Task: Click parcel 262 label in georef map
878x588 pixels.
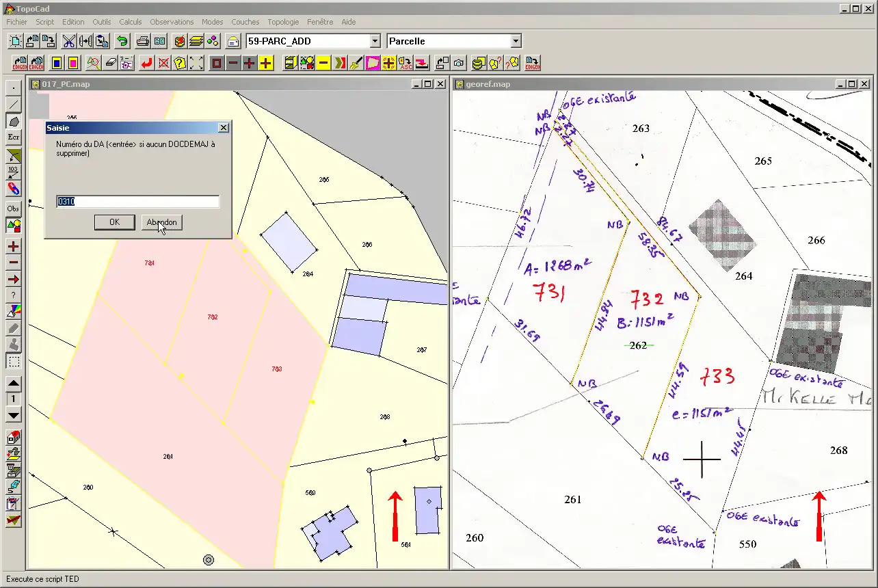Action: click(638, 345)
